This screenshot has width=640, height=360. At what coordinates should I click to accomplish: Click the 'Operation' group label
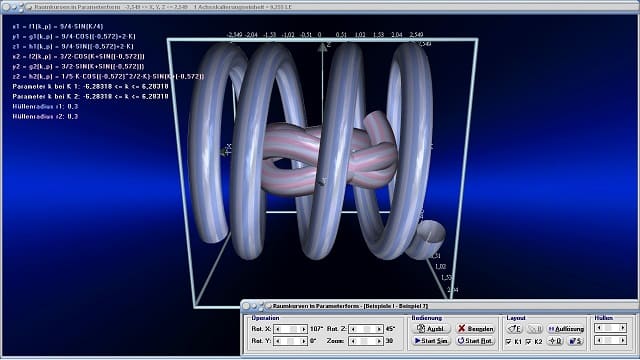[265, 318]
